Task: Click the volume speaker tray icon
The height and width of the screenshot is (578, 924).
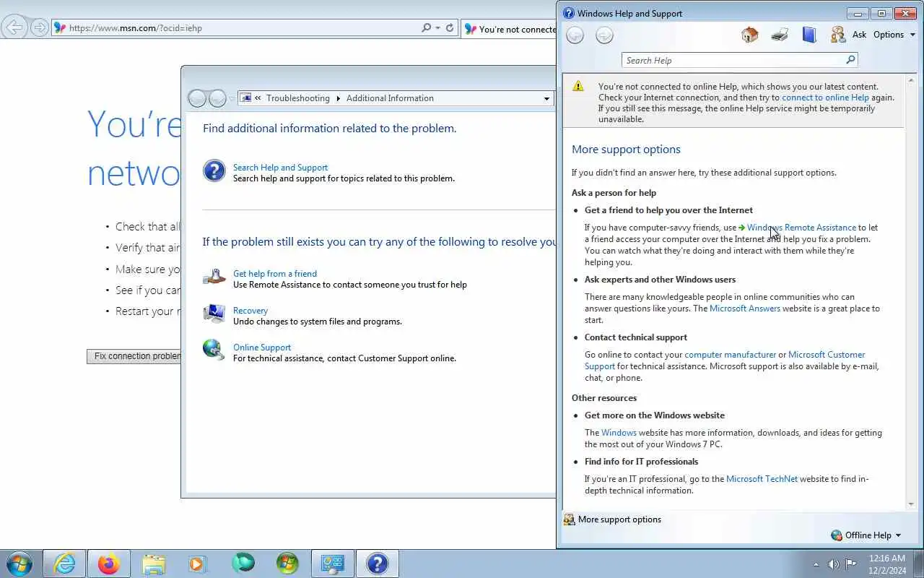Action: (x=833, y=564)
